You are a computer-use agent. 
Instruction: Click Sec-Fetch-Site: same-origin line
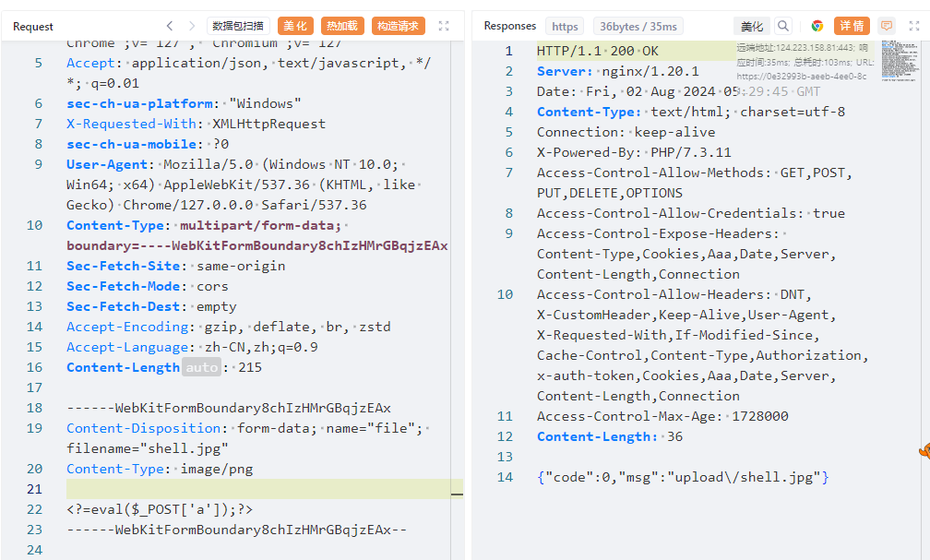click(175, 266)
